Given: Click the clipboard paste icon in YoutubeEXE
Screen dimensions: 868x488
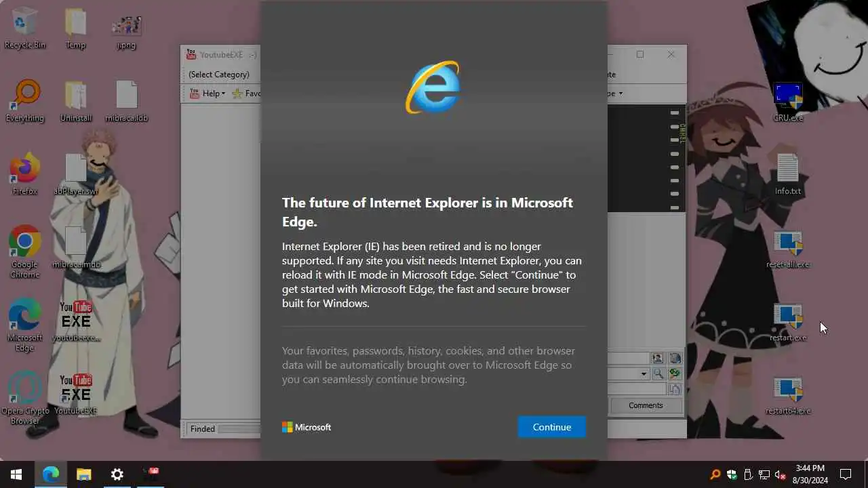Looking at the screenshot, I should 675,389.
